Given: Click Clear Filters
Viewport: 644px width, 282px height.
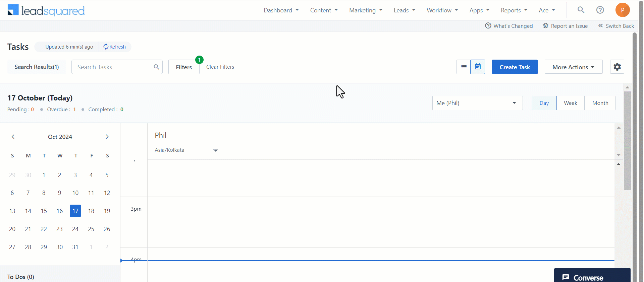Looking at the screenshot, I should (220, 67).
